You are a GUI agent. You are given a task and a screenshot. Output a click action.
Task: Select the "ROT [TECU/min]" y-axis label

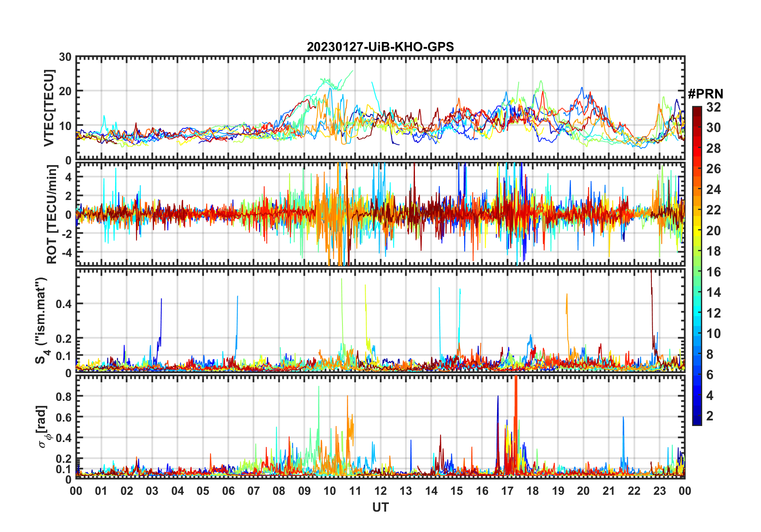52,214
